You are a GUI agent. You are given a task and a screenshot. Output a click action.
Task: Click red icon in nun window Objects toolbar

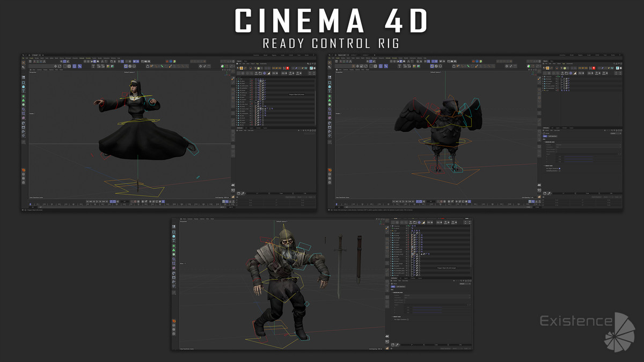click(x=288, y=68)
